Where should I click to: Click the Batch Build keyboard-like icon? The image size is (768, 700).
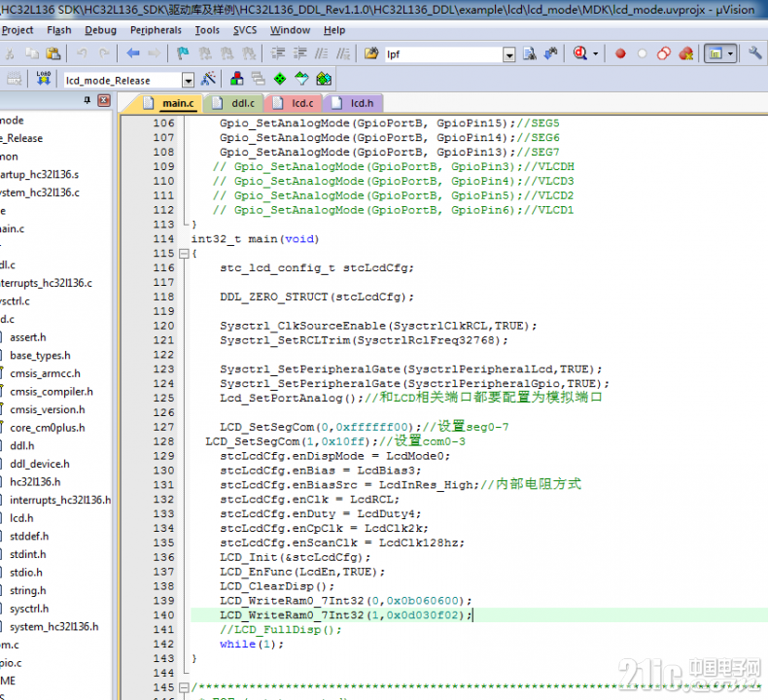click(x=14, y=79)
